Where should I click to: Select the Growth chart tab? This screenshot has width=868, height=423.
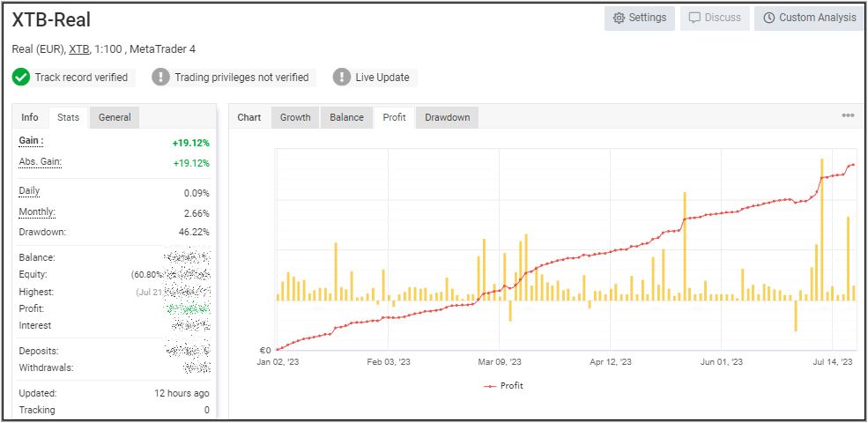click(x=295, y=117)
